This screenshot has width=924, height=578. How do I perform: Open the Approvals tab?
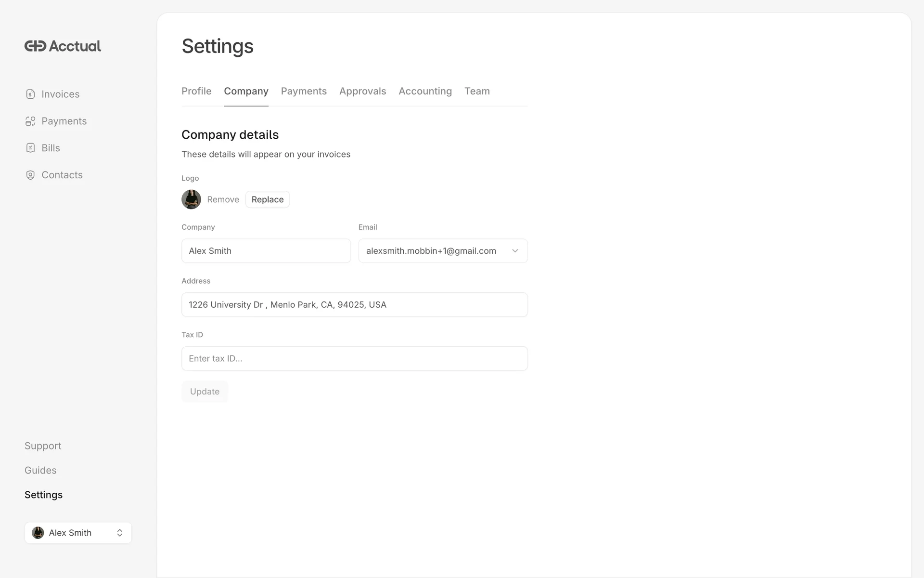362,91
